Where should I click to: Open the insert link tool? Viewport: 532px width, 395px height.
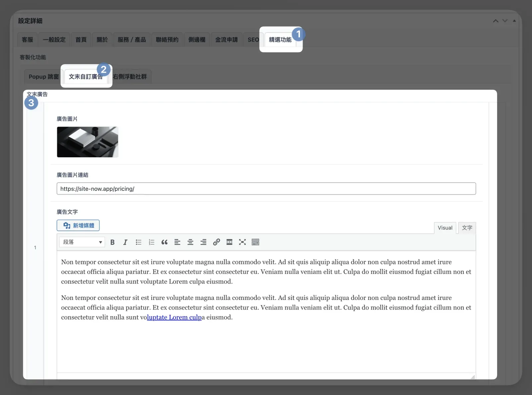[216, 242]
